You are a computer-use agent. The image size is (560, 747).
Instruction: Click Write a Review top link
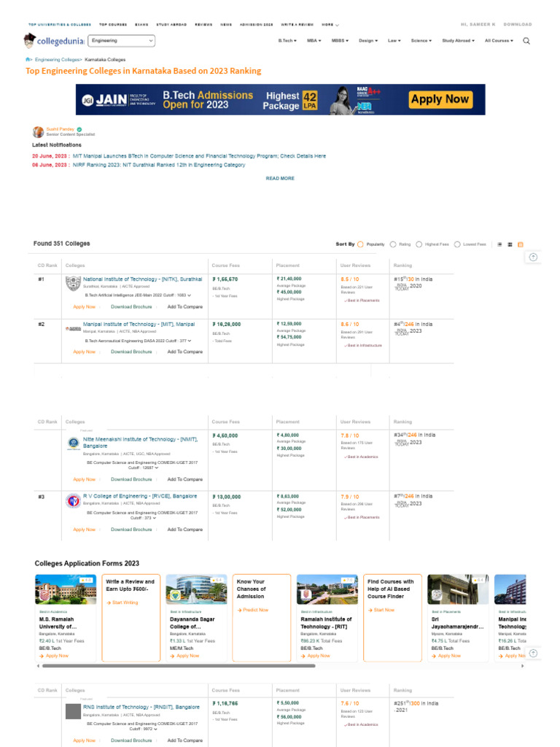[297, 24]
